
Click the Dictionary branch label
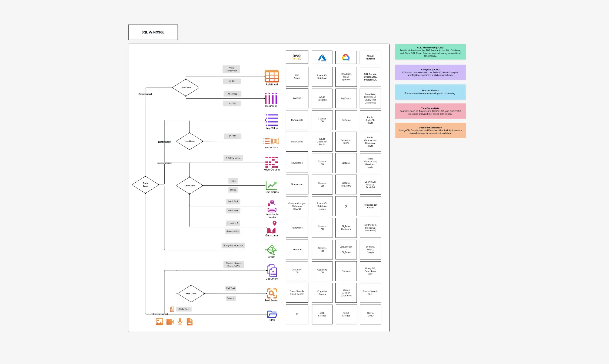click(164, 142)
